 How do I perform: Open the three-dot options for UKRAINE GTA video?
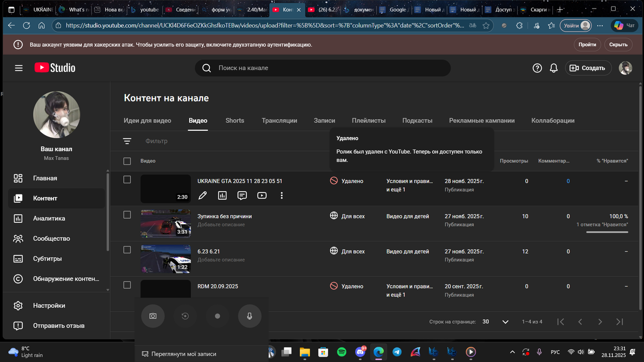[x=282, y=196]
